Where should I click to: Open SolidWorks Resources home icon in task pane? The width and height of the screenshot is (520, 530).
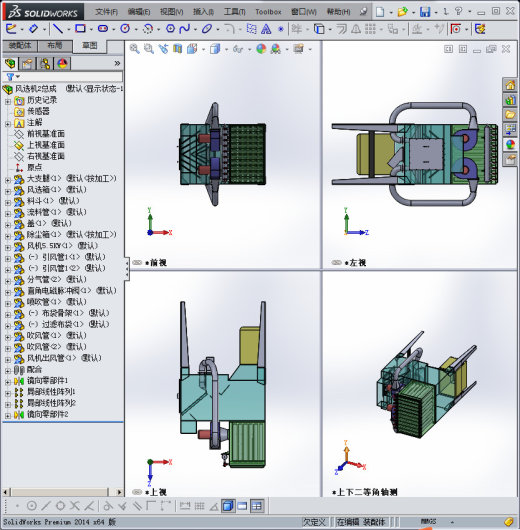(510, 85)
